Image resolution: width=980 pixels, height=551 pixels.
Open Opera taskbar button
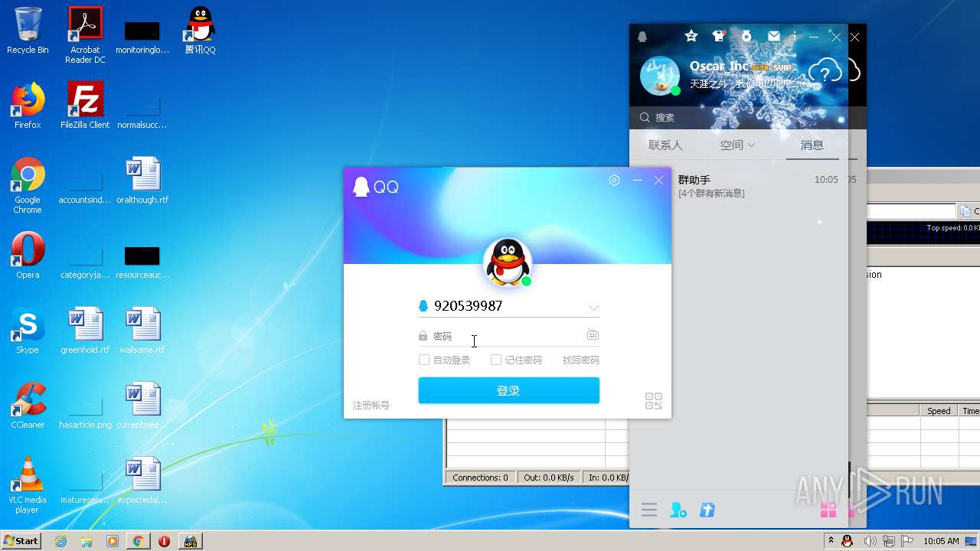point(164,541)
